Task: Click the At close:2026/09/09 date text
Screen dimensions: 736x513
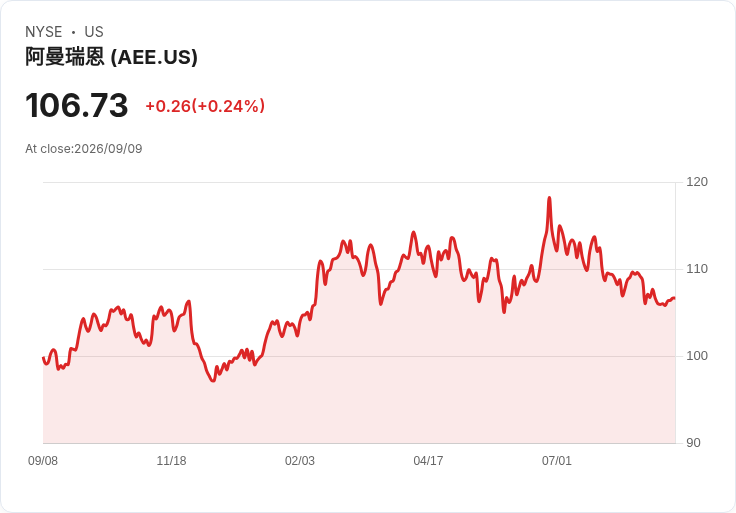Action: (84, 149)
